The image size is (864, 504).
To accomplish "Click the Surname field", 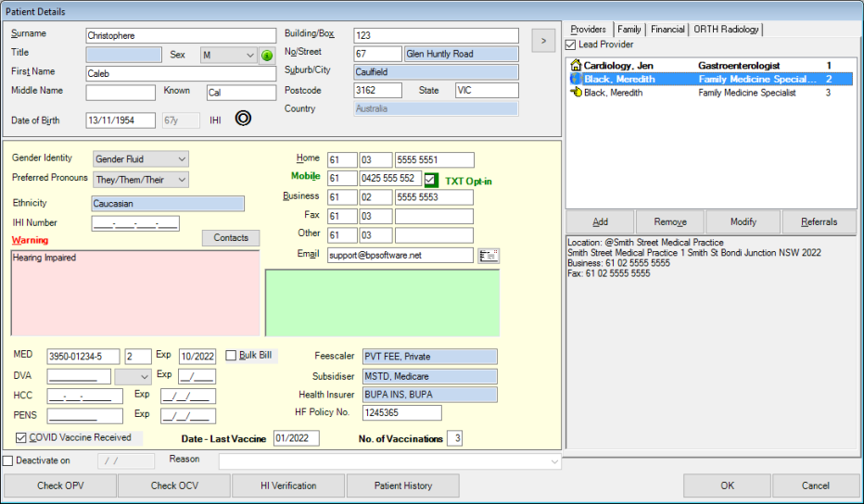I will click(x=181, y=36).
